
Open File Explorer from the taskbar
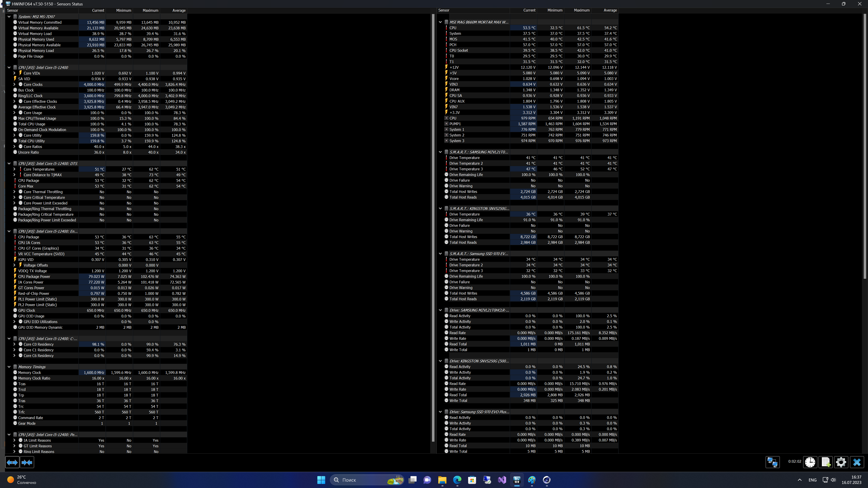tap(442, 480)
